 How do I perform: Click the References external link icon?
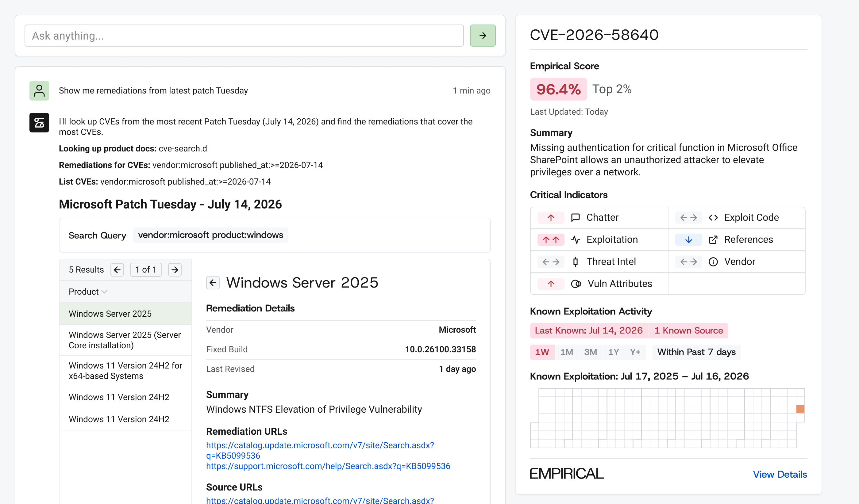coord(713,240)
